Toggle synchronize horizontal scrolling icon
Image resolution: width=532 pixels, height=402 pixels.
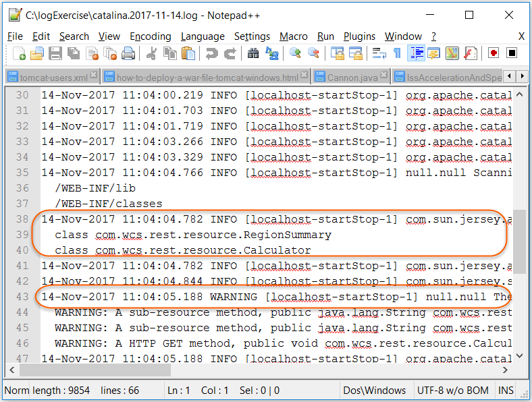pos(356,53)
